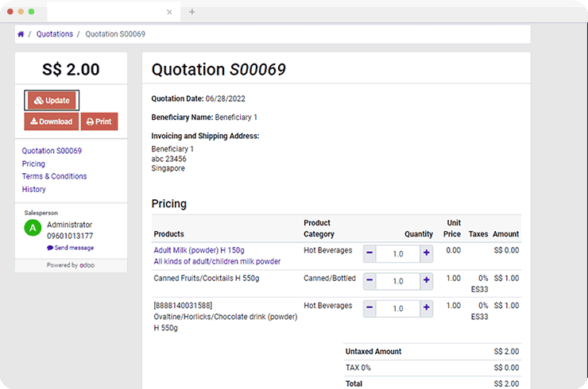Select quotation date 06/28/2022
Viewport: 588px width, 389px height.
[x=226, y=98]
